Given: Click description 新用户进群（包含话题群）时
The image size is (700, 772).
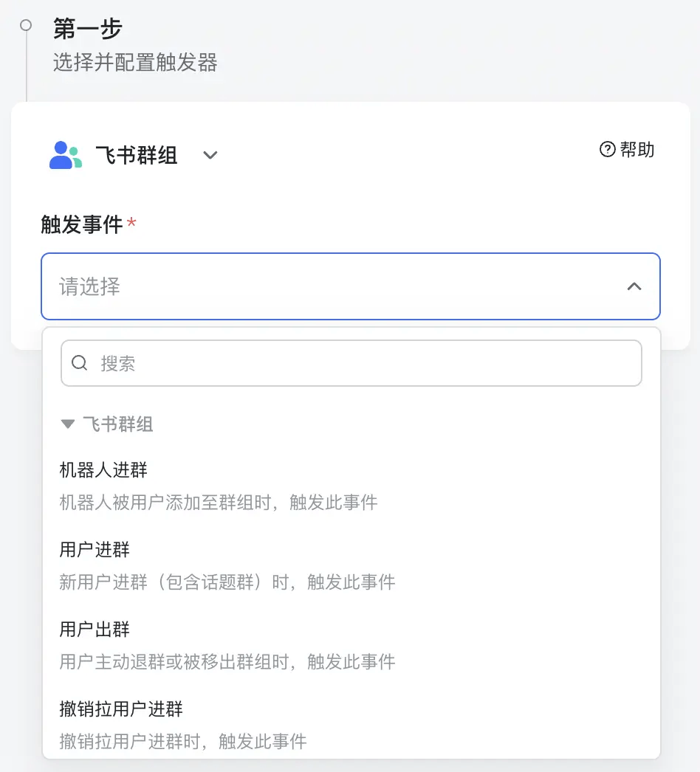Looking at the screenshot, I should (x=174, y=582).
